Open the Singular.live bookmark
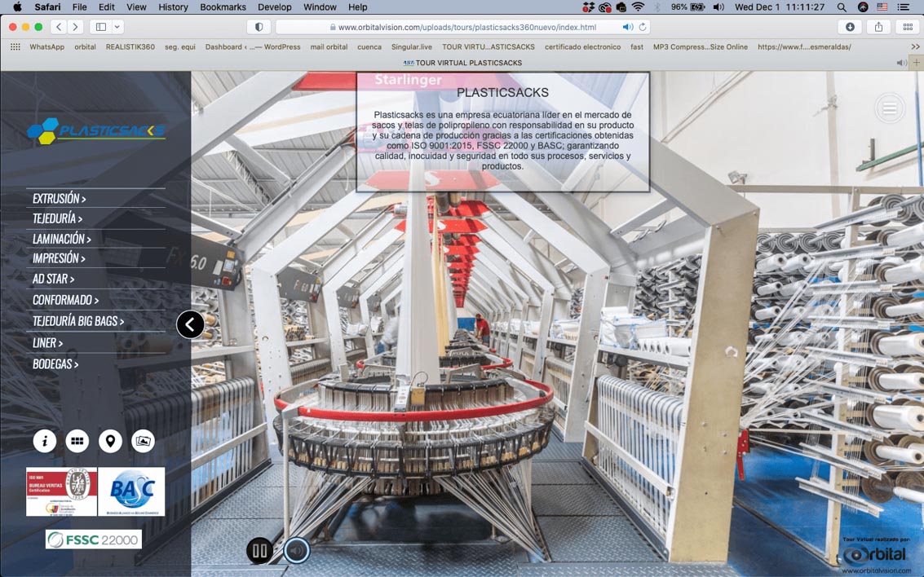Image resolution: width=924 pixels, height=577 pixels. click(x=411, y=46)
